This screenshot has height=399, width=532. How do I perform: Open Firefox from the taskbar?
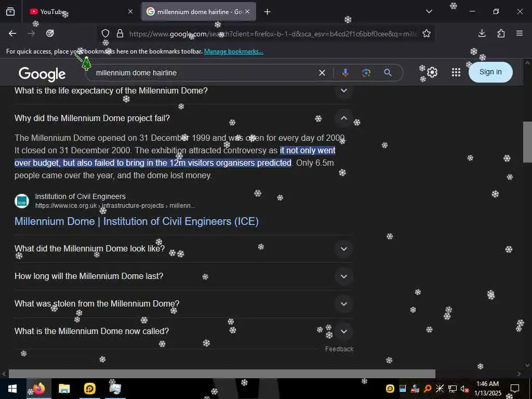tap(38, 389)
